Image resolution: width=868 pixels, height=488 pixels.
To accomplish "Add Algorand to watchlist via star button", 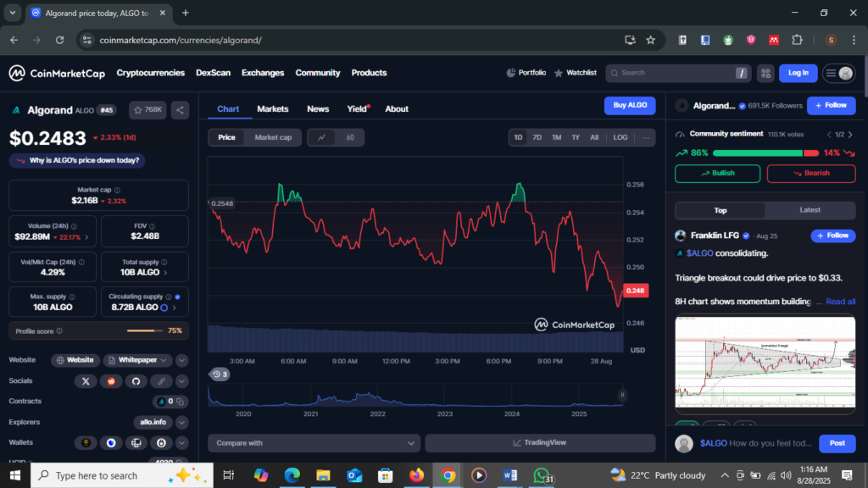I will click(x=147, y=110).
